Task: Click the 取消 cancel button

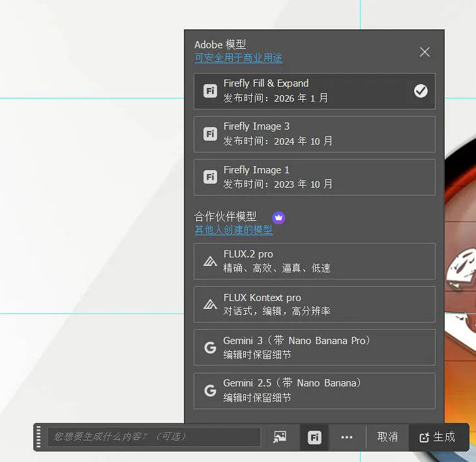Action: [387, 437]
